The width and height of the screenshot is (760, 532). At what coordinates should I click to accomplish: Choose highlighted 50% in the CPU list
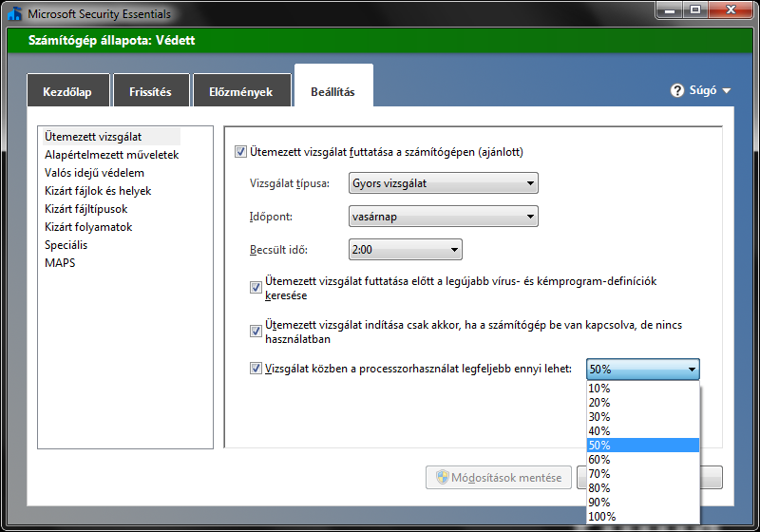pos(643,445)
